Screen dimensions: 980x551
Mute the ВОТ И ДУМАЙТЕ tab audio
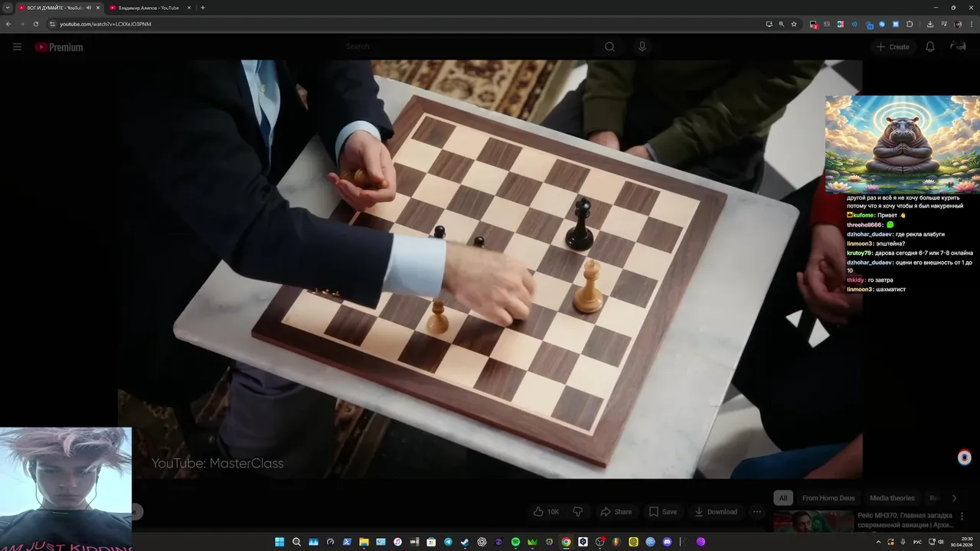(89, 8)
